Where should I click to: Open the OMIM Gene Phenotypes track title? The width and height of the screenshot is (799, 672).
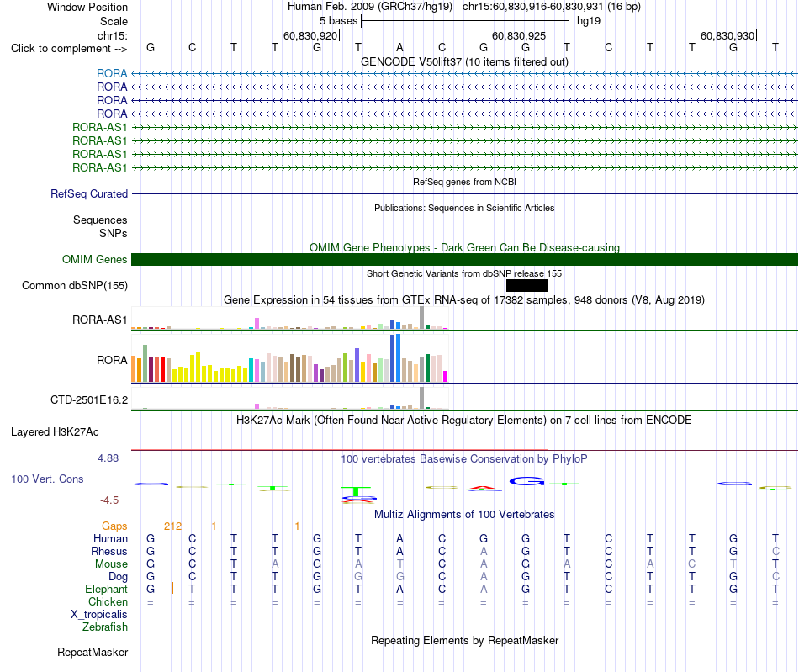tap(464, 247)
